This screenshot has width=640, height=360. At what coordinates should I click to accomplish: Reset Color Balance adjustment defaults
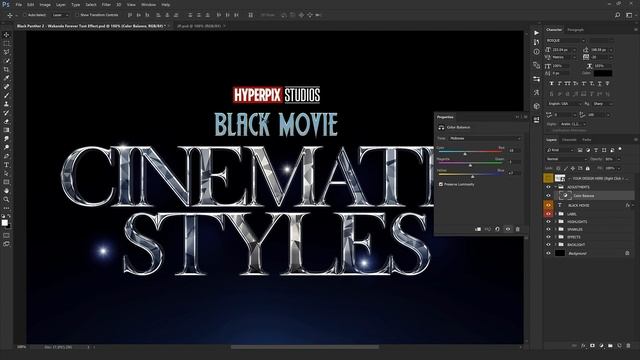pos(498,229)
